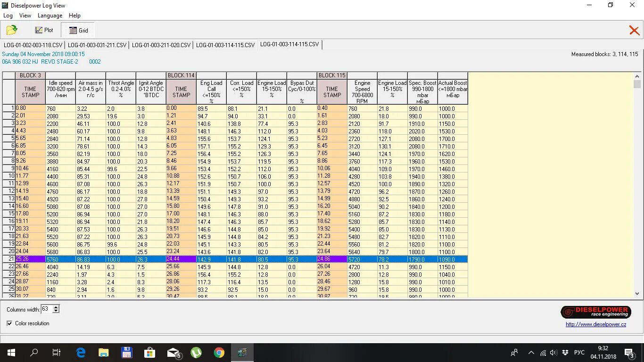Screen dimensions: 644x362
Task: Close the current log with the red X
Action: pyautogui.click(x=634, y=31)
